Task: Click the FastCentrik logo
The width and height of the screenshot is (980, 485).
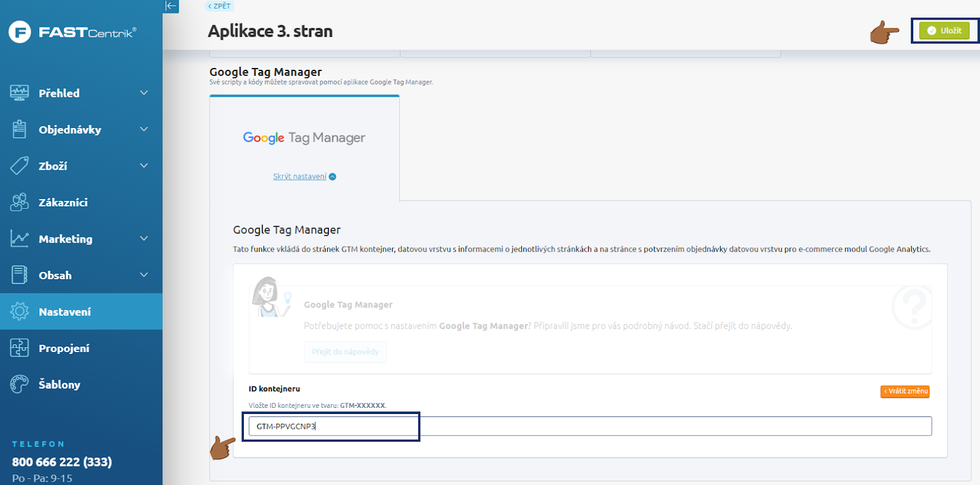Action: click(72, 32)
